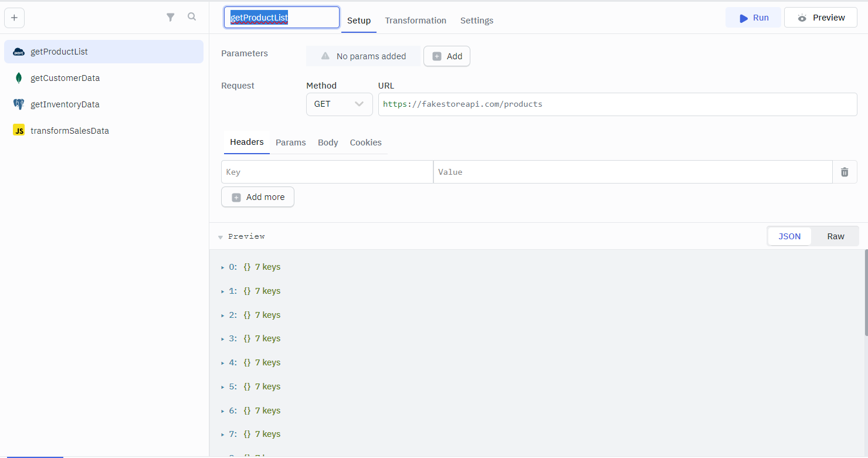Image resolution: width=868 pixels, height=458 pixels.
Task: Click the REST API icon beside getProductList
Action: click(19, 52)
